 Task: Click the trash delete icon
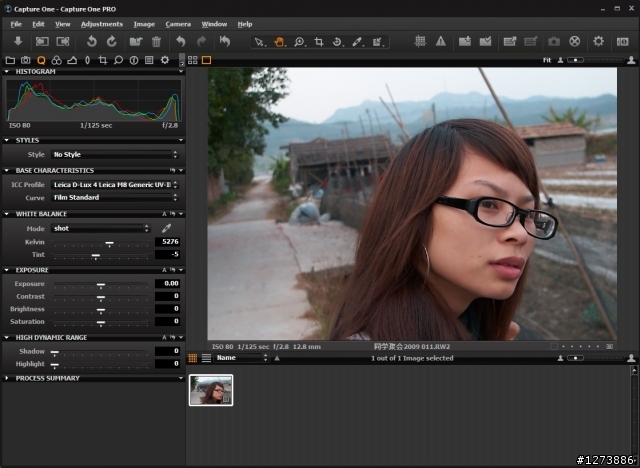[x=156, y=41]
